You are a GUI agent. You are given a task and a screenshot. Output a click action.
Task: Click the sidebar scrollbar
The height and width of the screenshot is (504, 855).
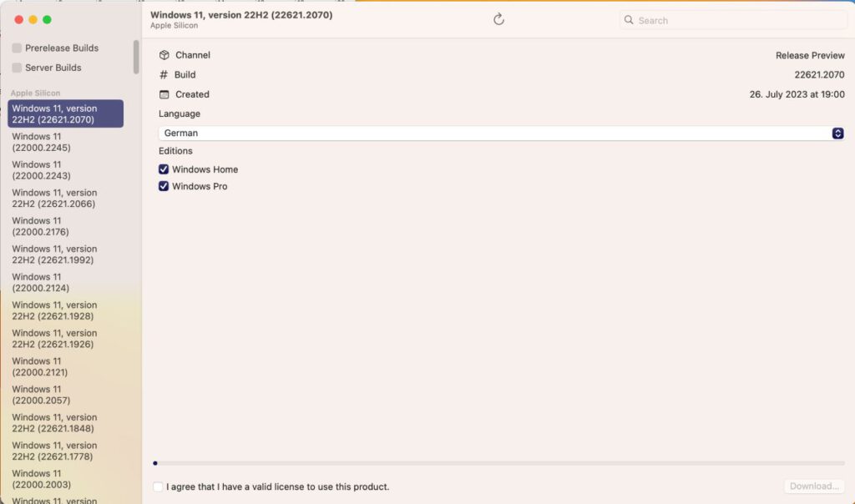[136, 57]
